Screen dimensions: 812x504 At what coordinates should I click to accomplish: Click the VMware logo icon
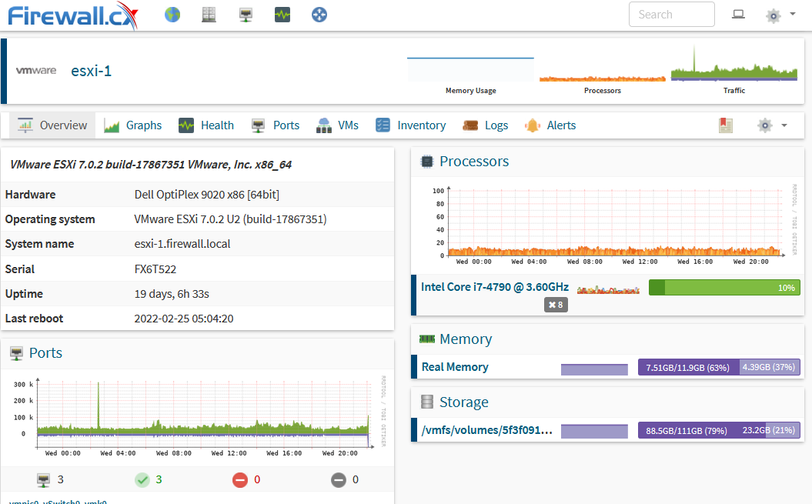35,71
